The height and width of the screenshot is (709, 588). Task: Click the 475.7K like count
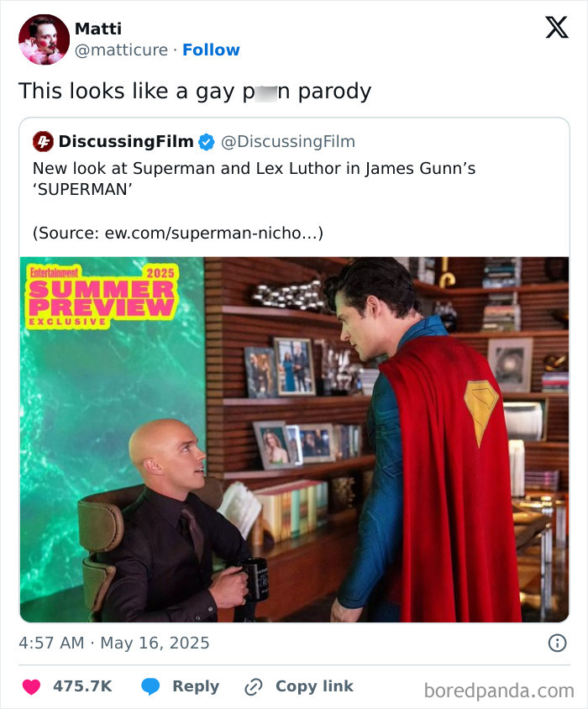pos(82,686)
